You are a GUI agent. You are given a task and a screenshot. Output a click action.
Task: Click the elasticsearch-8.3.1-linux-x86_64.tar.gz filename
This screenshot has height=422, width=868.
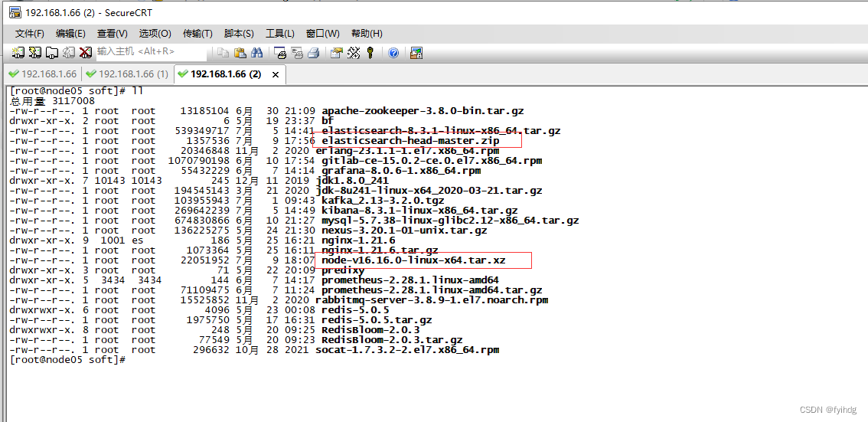click(441, 131)
